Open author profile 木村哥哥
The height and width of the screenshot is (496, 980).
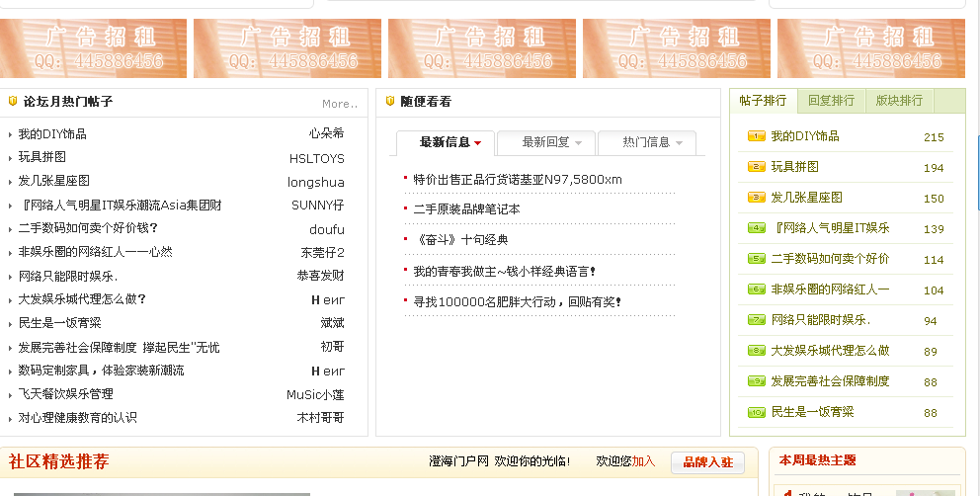point(321,417)
